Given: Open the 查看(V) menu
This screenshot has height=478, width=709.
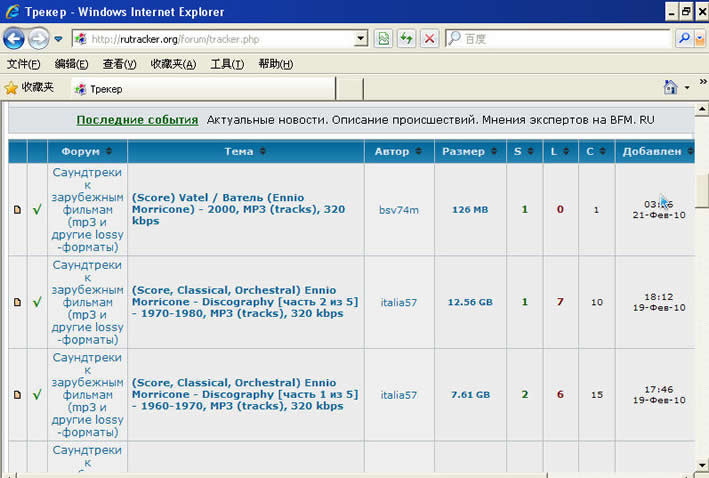Looking at the screenshot, I should coord(119,64).
